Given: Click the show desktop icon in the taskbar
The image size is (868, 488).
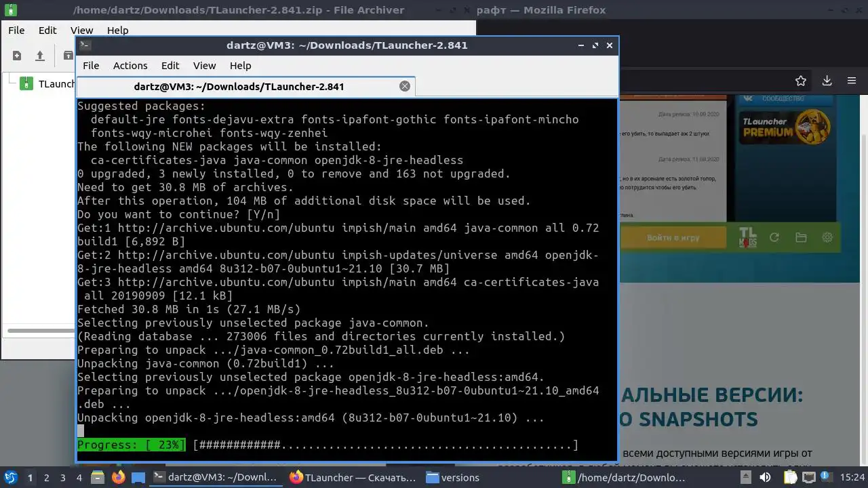Looking at the screenshot, I should [x=138, y=478].
